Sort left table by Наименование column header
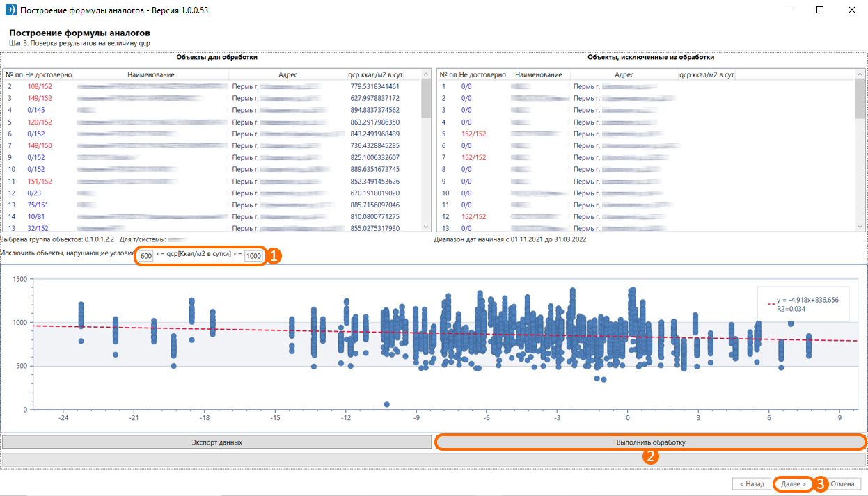Viewport: 868px width, 496px height. click(x=152, y=74)
